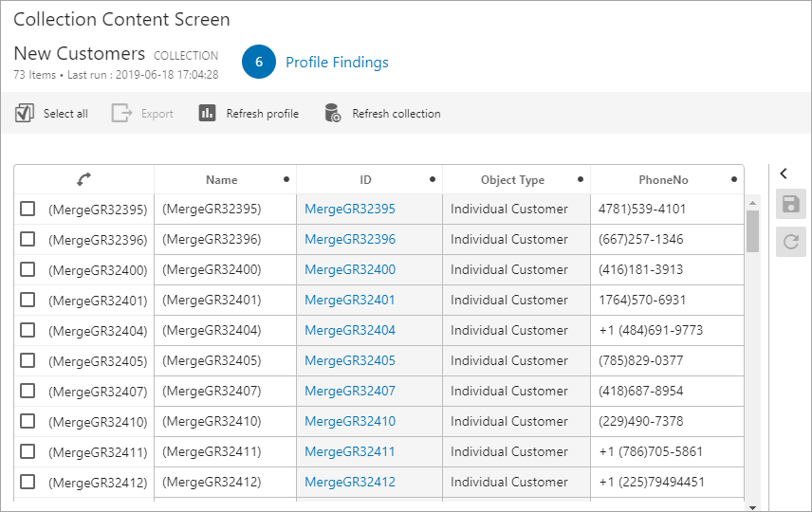Click the ID column header
The height and width of the screenshot is (512, 812).
click(365, 179)
